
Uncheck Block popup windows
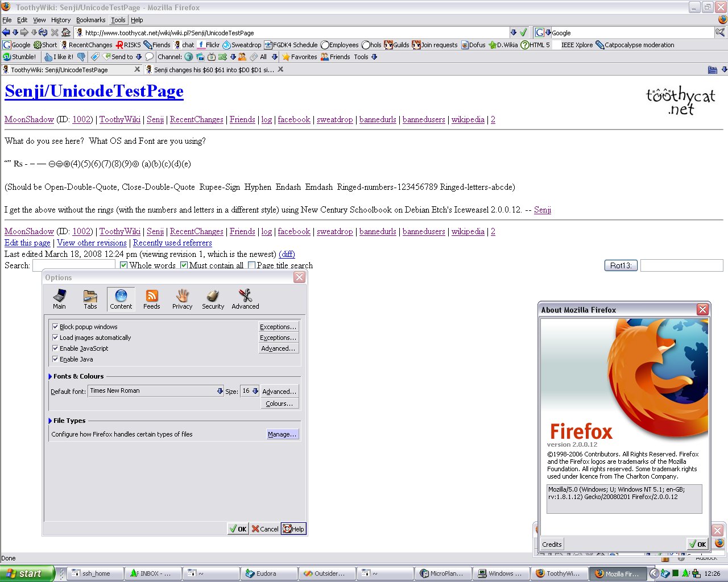point(55,327)
